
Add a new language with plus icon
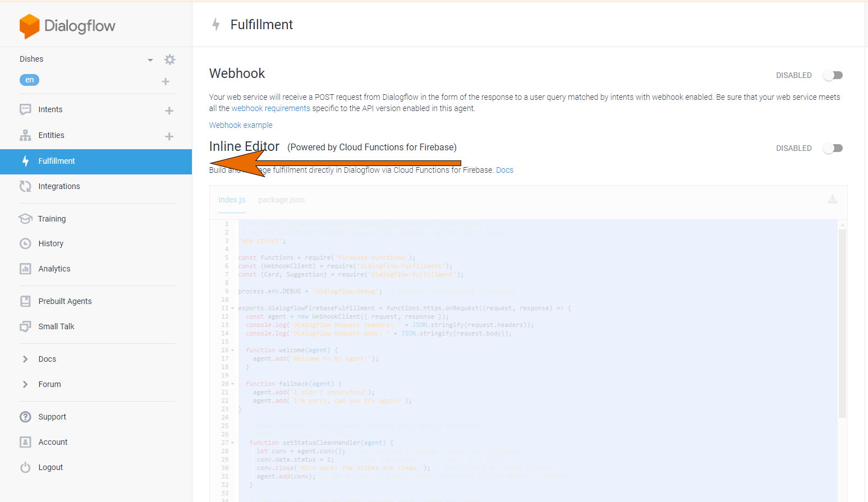point(166,81)
